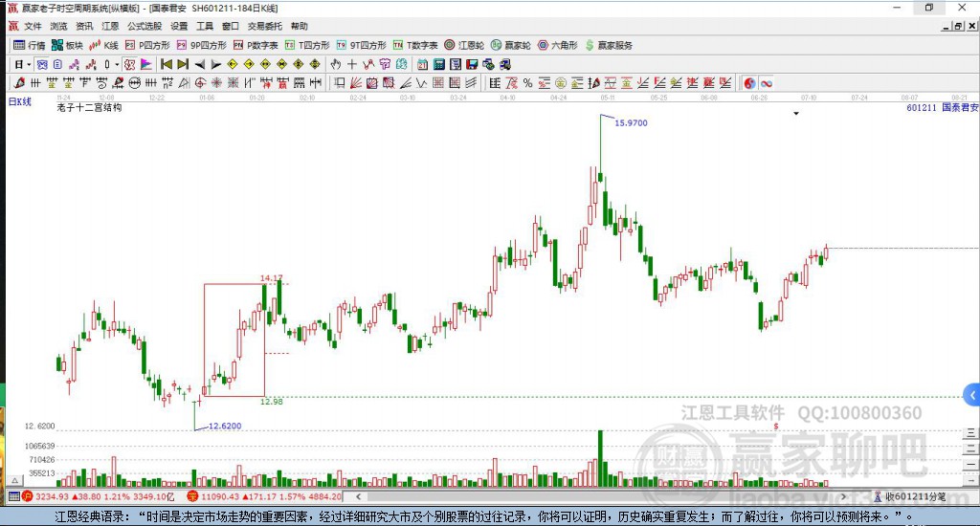This screenshot has height=526, width=980.
Task: Open the 六角形 hexagon tool
Action: [558, 45]
